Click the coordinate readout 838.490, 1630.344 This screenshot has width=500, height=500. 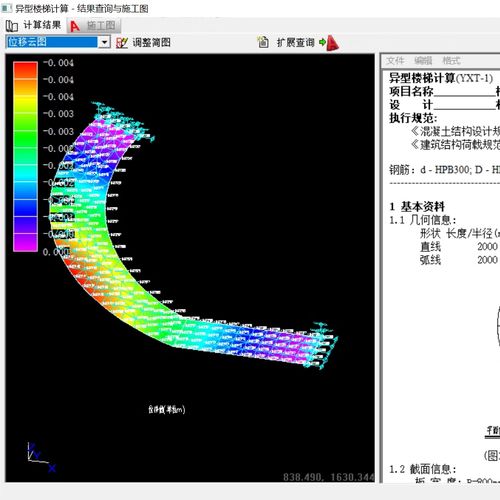point(329,477)
